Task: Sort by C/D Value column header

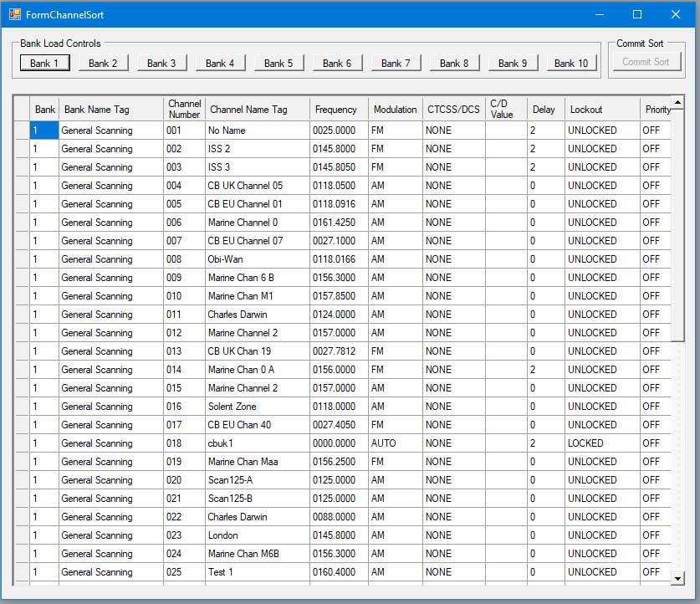Action: click(x=506, y=109)
